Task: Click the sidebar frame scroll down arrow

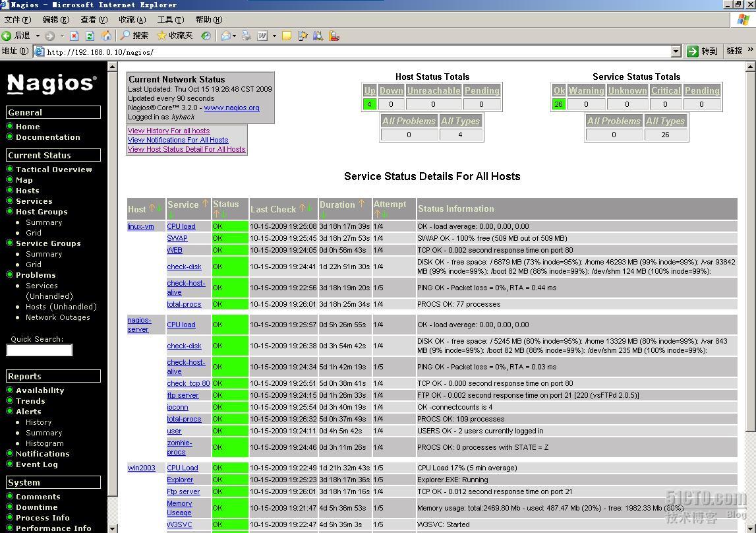Action: pyautogui.click(x=112, y=528)
